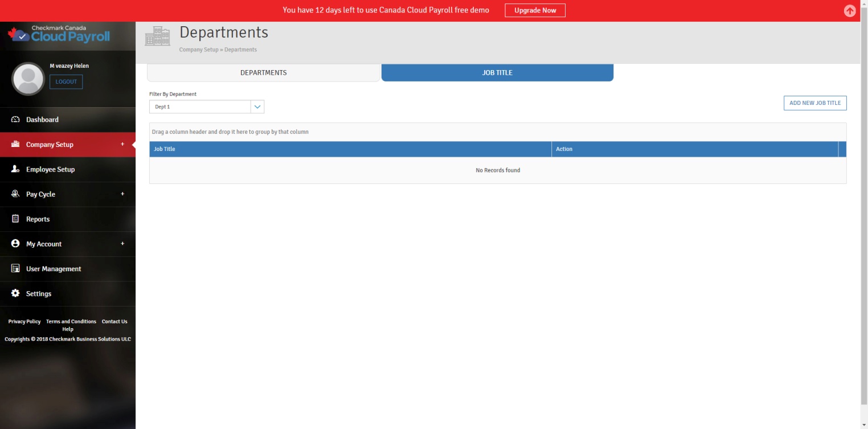
Task: Click the Dashboard gauge icon in sidebar
Action: (x=15, y=120)
